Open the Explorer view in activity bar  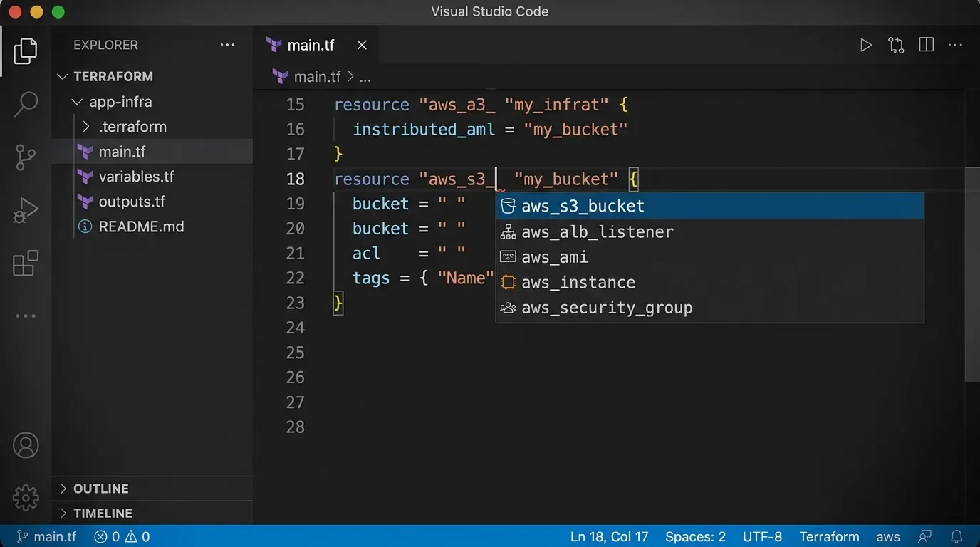pyautogui.click(x=26, y=51)
